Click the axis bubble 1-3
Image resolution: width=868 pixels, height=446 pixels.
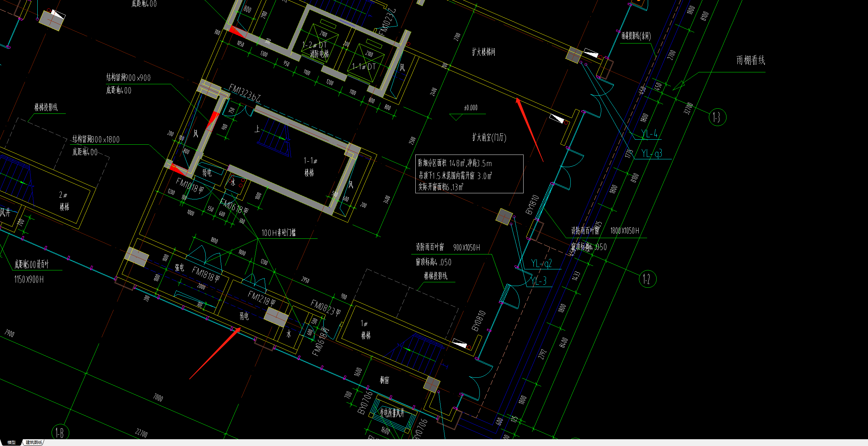717,117
